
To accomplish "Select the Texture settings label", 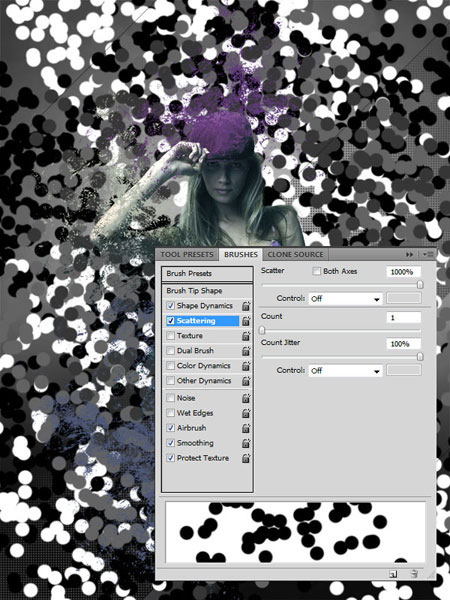I will click(190, 336).
